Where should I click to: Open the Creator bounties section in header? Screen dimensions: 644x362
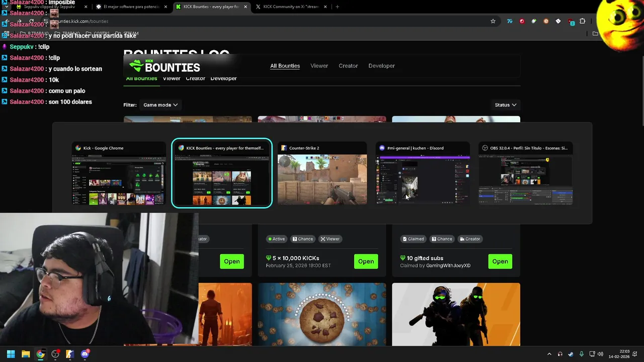pyautogui.click(x=348, y=66)
